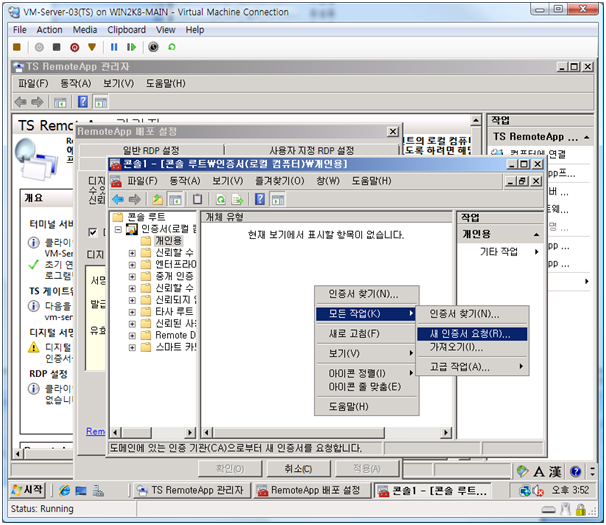Click the VM Reset (play-bar) icon

131,47
